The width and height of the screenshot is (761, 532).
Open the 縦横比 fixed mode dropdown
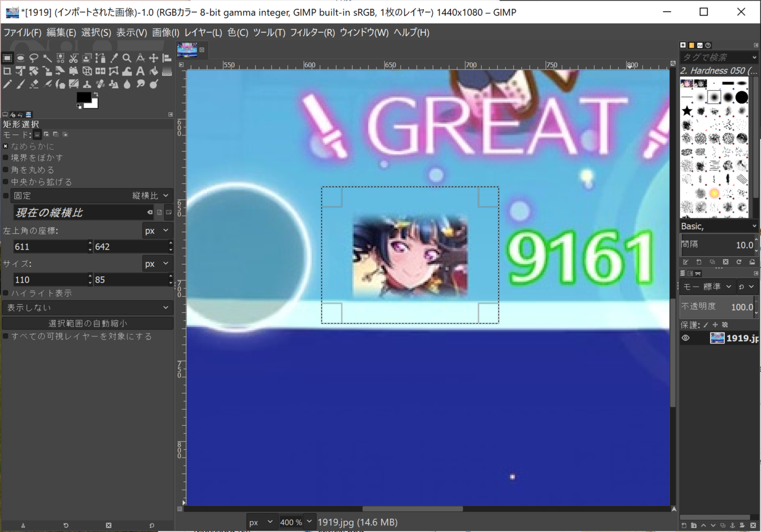coord(92,196)
